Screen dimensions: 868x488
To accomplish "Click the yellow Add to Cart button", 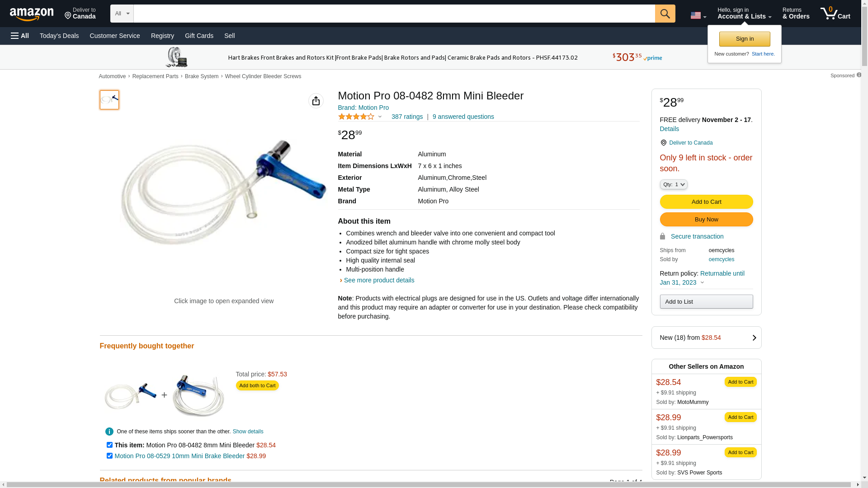I will 706,202.
